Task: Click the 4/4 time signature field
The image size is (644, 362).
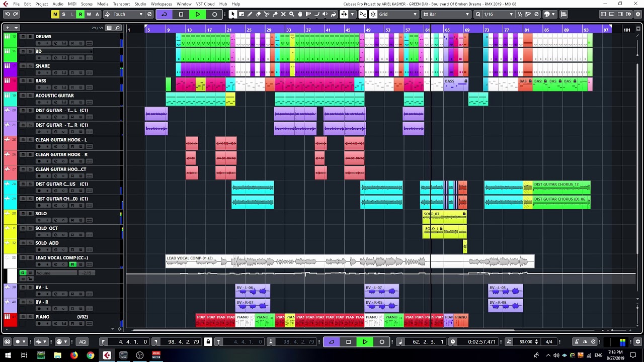Action: coord(549,342)
